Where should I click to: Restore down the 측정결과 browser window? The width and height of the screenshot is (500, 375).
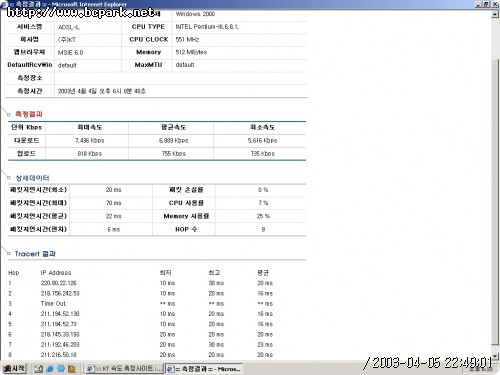[x=486, y=4]
